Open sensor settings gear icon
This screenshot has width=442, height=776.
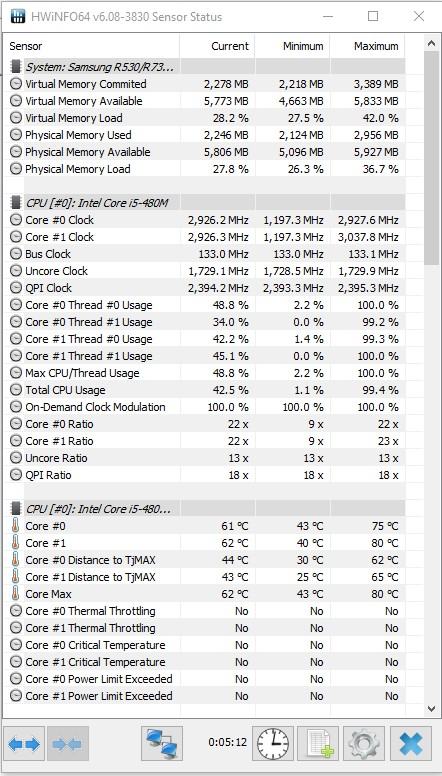click(x=364, y=743)
